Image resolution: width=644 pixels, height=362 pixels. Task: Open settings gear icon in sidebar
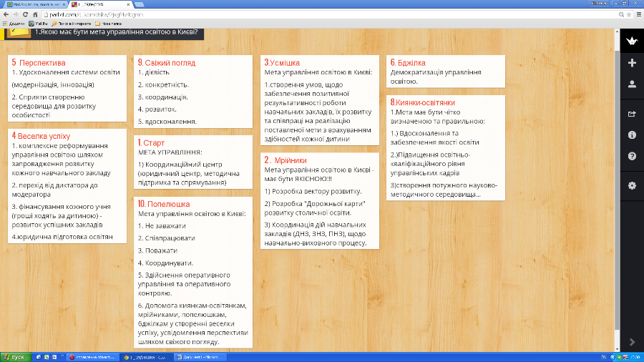631,185
